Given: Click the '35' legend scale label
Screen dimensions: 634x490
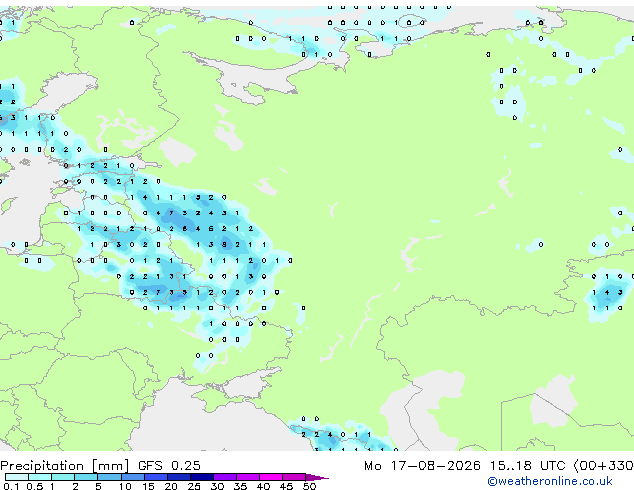Looking at the screenshot, I should 240,486.
